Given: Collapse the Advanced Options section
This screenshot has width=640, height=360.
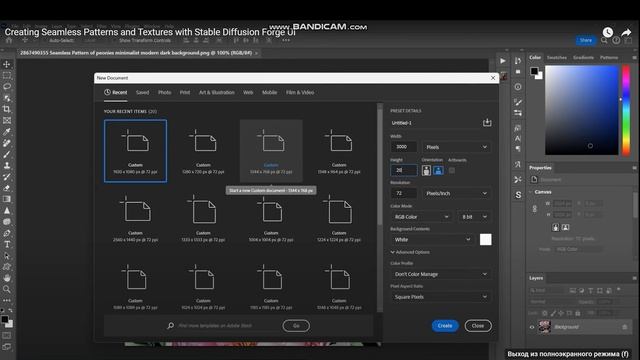Looking at the screenshot, I should click(x=410, y=252).
